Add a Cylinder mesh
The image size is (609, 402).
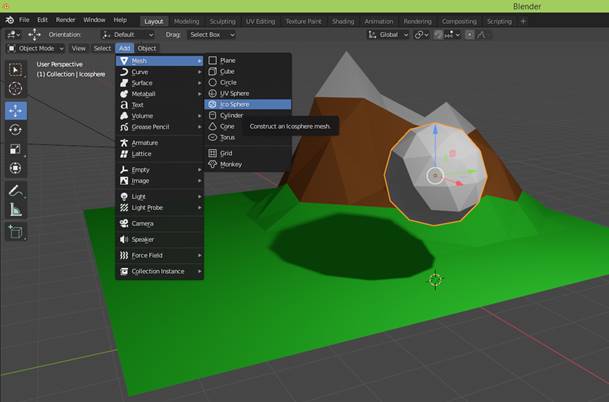[248, 115]
